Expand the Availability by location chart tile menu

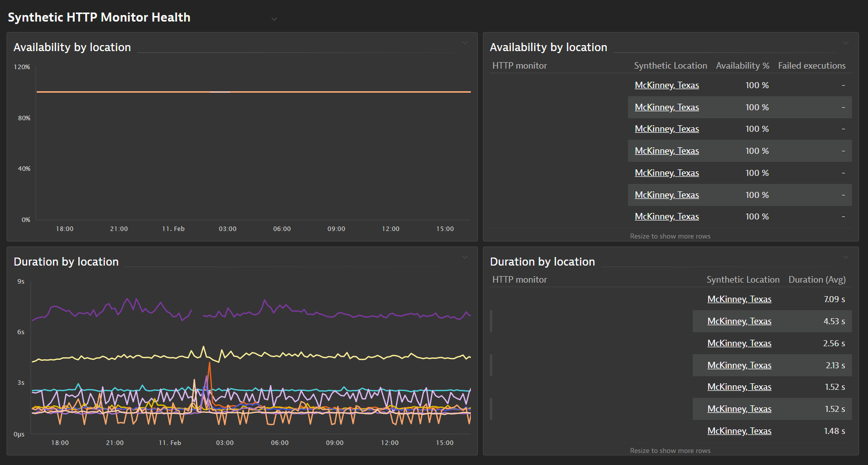click(x=465, y=43)
